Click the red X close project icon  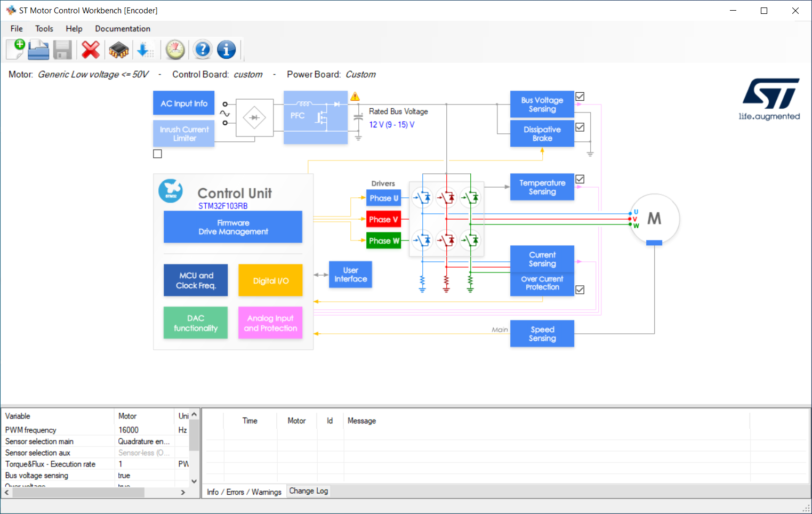click(x=91, y=50)
